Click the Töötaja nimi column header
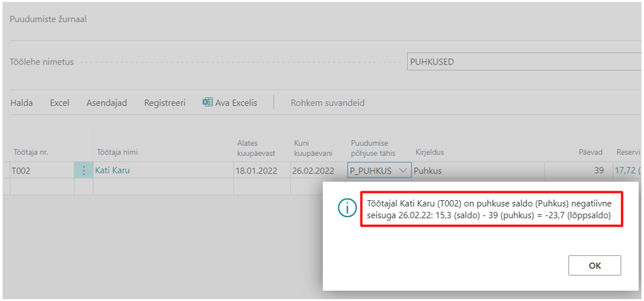 pos(117,152)
